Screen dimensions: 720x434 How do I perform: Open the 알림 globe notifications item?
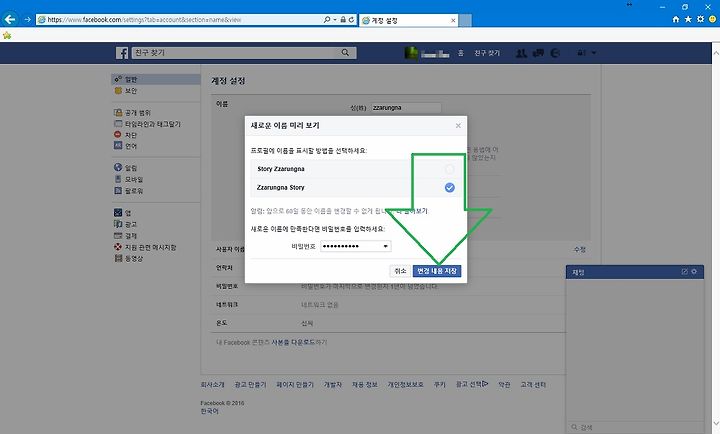coord(125,168)
